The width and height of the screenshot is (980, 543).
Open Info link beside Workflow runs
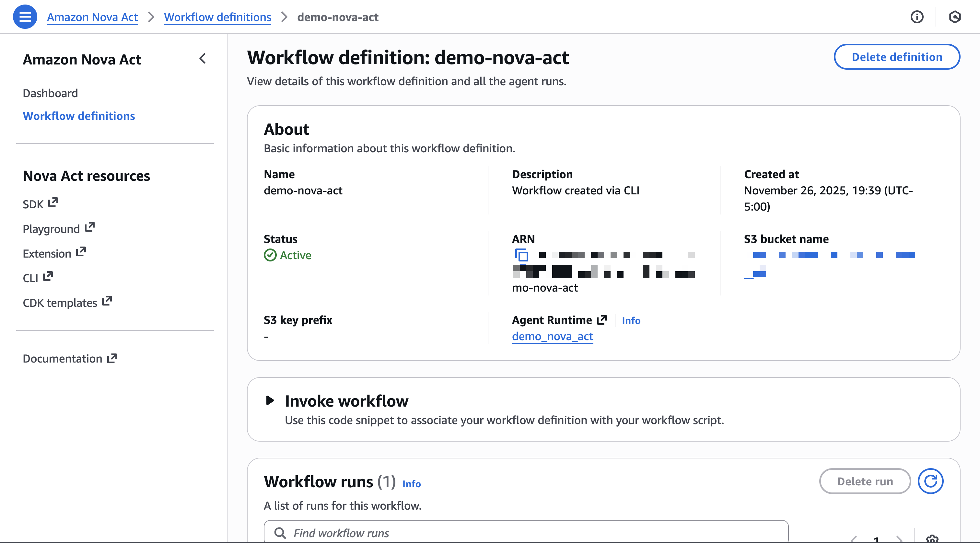tap(411, 484)
